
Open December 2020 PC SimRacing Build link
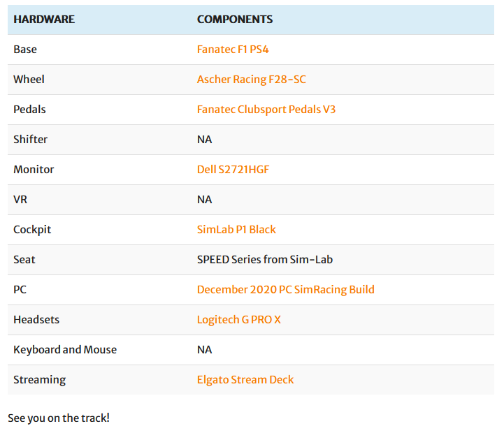[285, 290]
